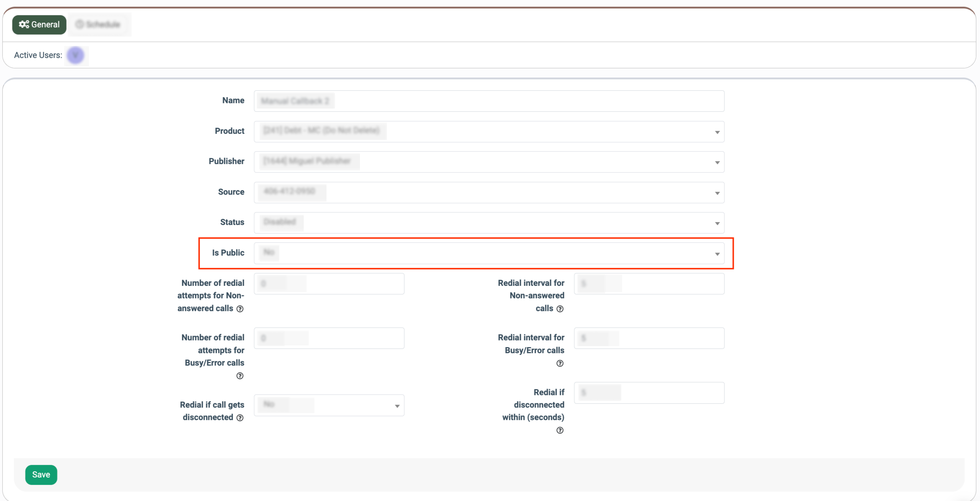The width and height of the screenshot is (980, 501).
Task: Expand the Publisher dropdown
Action: (x=489, y=162)
